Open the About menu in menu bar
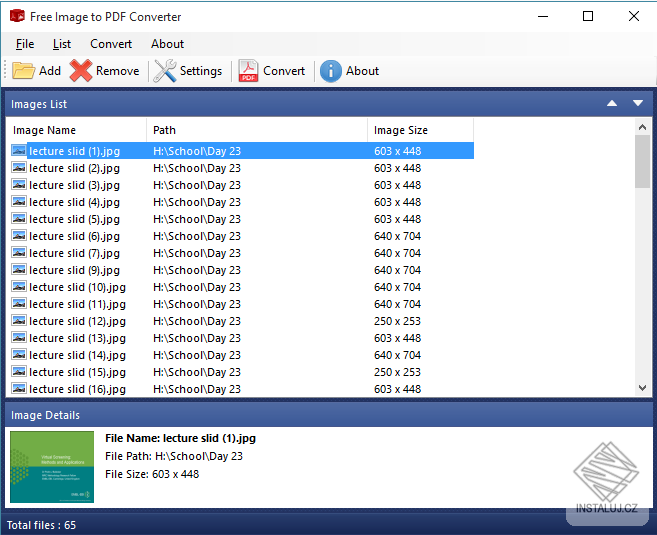The height and width of the screenshot is (535, 657). (168, 44)
